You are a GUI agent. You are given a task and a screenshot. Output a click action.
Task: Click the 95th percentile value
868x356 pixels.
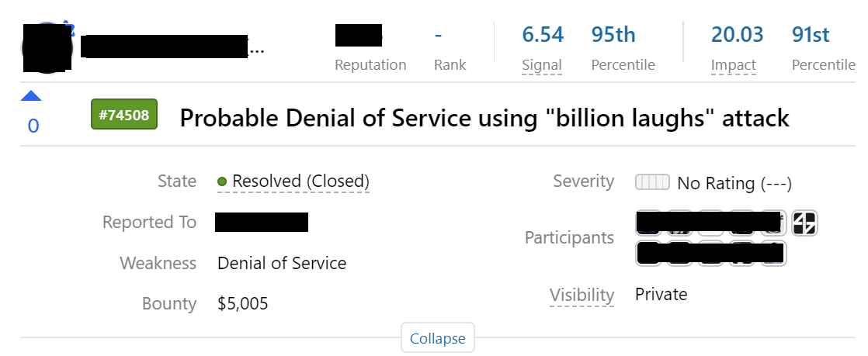click(613, 35)
